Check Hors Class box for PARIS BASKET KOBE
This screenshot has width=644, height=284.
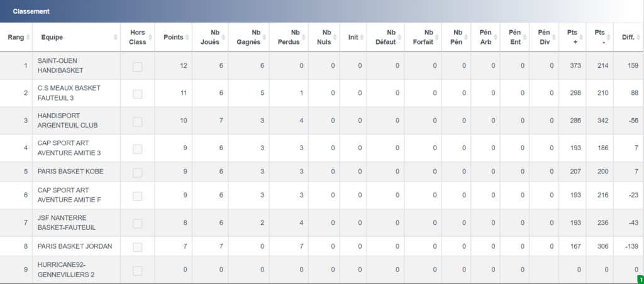pyautogui.click(x=137, y=172)
